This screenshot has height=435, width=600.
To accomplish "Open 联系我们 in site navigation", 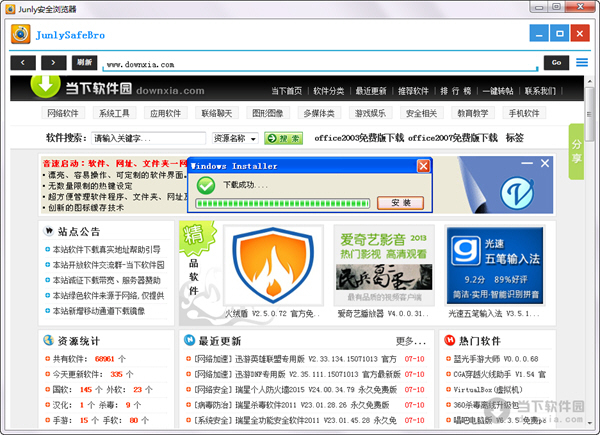I will 540,91.
